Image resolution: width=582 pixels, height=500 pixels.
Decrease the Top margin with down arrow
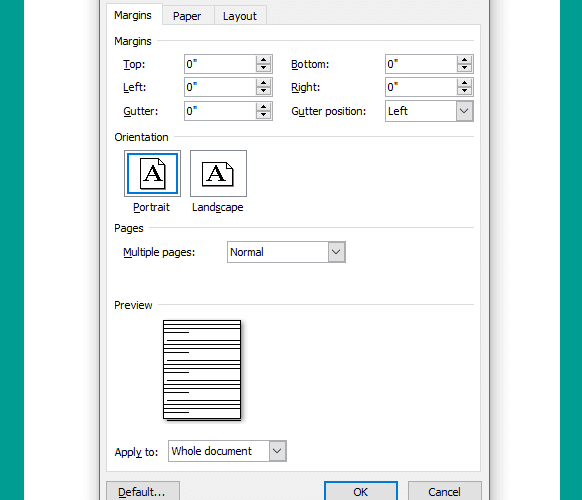point(264,68)
